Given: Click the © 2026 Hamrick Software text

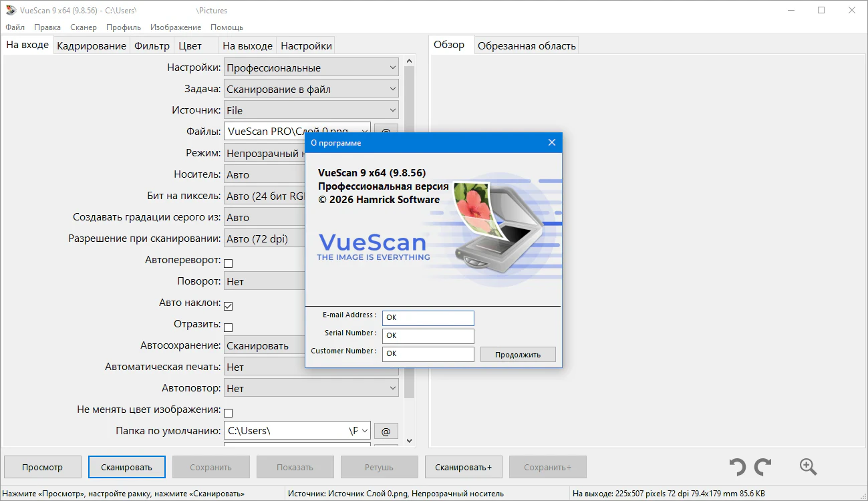Looking at the screenshot, I should tap(379, 200).
